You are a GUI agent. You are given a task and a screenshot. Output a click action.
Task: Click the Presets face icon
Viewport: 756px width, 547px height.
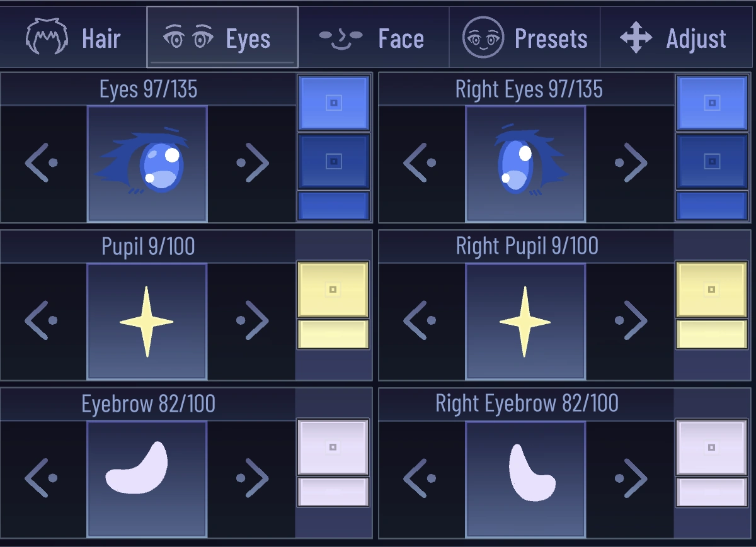pos(481,37)
